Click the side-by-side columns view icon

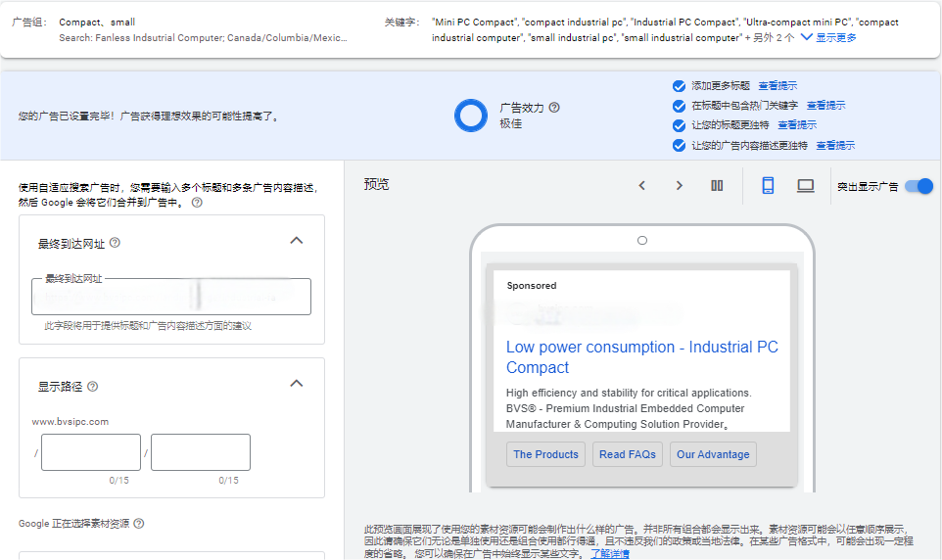[717, 186]
